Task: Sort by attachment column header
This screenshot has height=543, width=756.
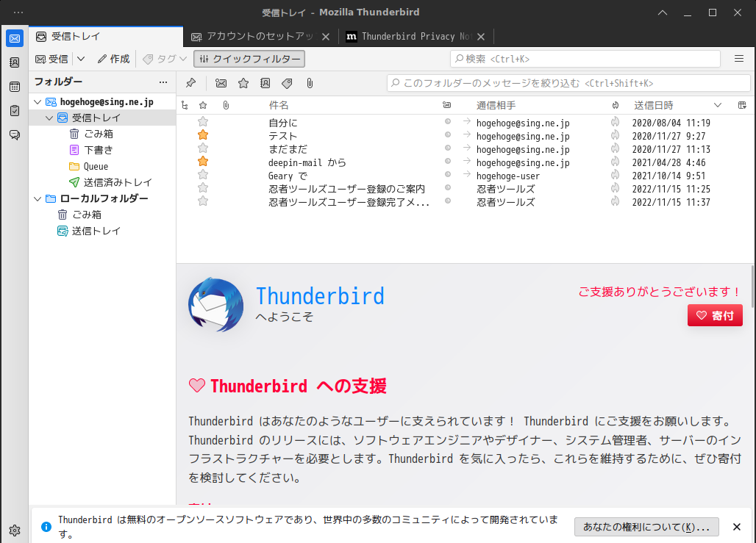Action: click(226, 105)
